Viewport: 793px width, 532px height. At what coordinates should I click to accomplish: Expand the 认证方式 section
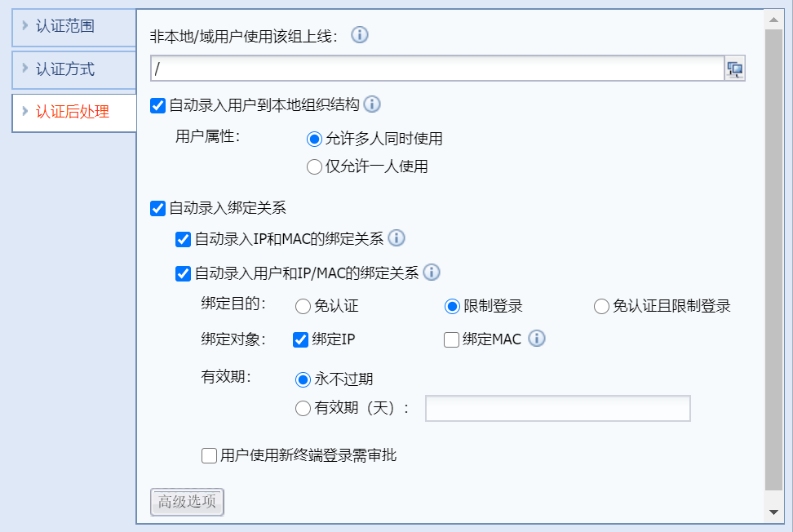(x=65, y=69)
